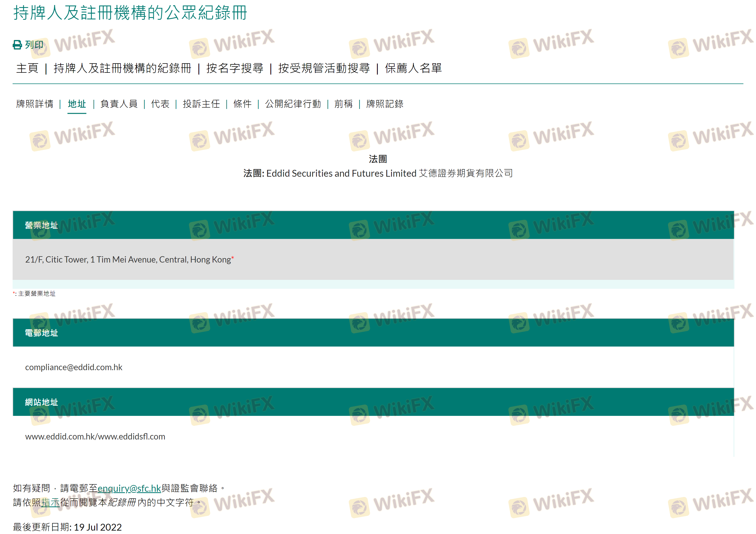The image size is (756, 534).
Task: Open the 指示 instructions link
Action: tap(50, 502)
